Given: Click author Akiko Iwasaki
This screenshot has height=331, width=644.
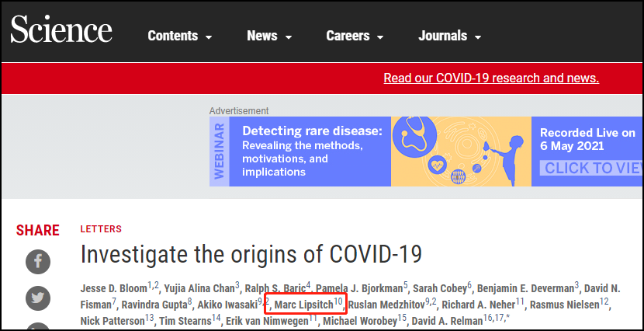Looking at the screenshot, I should click(x=228, y=305).
